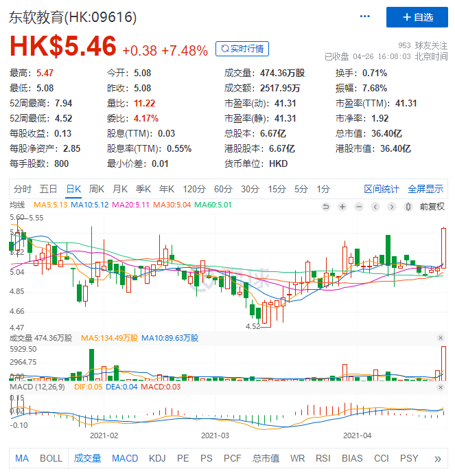Click the stock title 东软教育(HK:09616)
455x476 pixels.
point(73,17)
